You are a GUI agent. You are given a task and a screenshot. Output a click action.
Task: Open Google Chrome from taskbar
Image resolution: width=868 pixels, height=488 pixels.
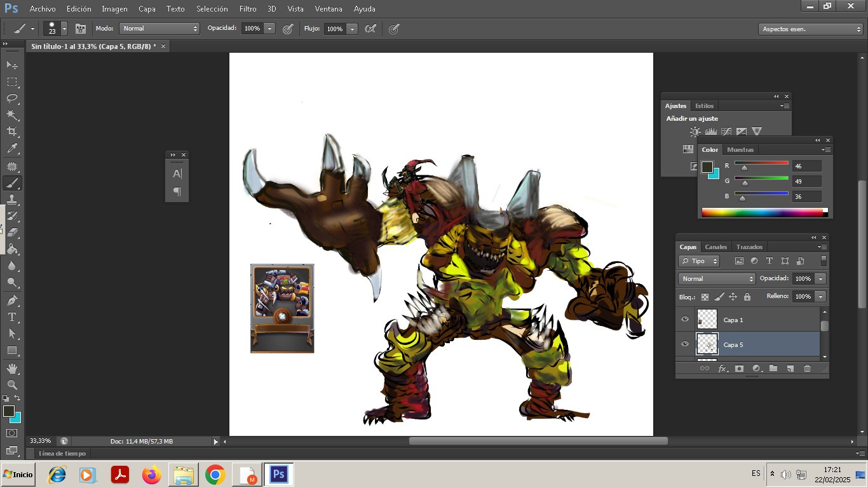tap(215, 475)
